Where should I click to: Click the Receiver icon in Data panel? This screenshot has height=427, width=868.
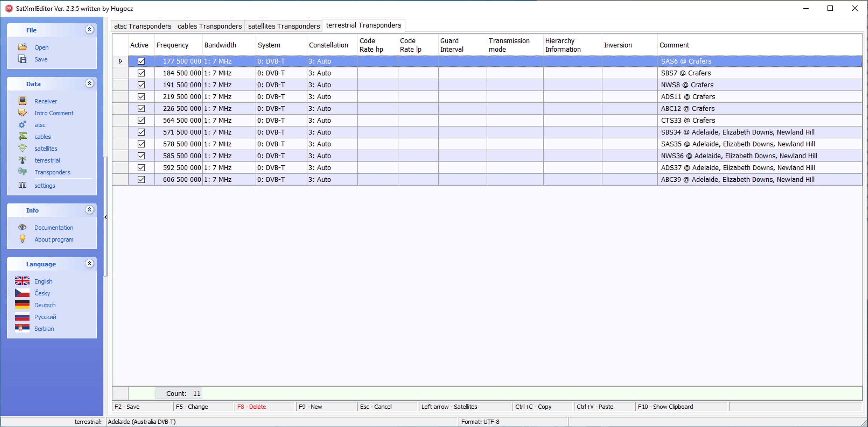22,101
